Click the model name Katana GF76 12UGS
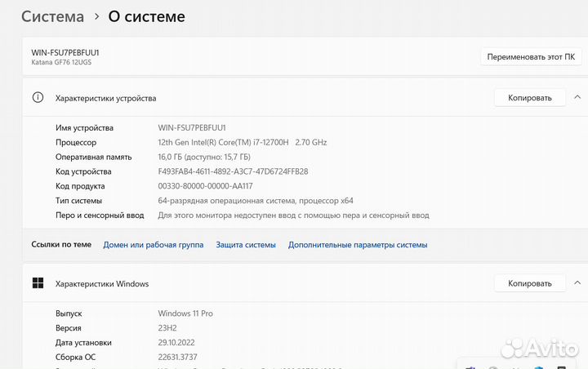 61,62
